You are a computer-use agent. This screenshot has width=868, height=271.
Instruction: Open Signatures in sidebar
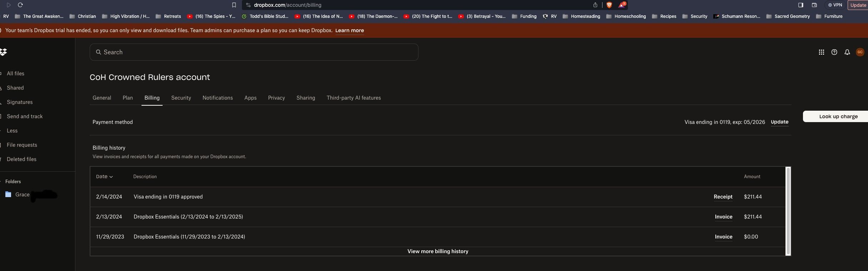[x=20, y=102]
